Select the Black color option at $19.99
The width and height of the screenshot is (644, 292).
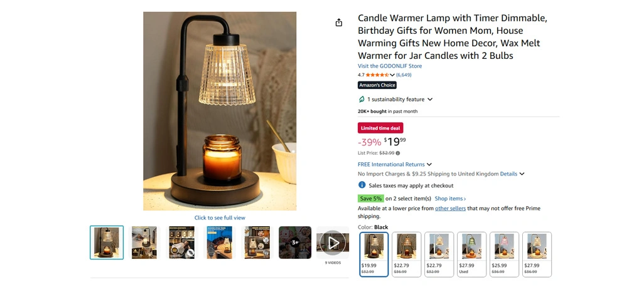click(373, 254)
